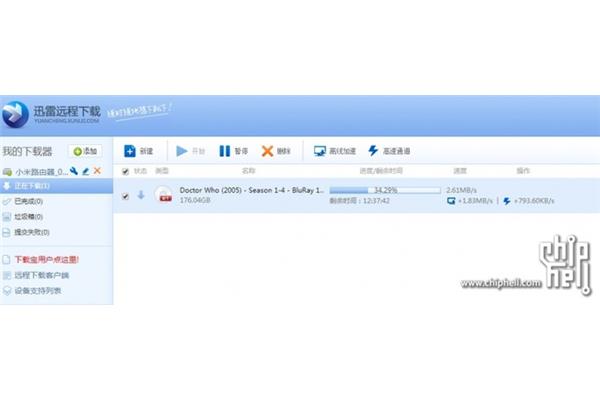The height and width of the screenshot is (400, 600).
Task: Click the 名称 name column header
Action: [x=248, y=171]
